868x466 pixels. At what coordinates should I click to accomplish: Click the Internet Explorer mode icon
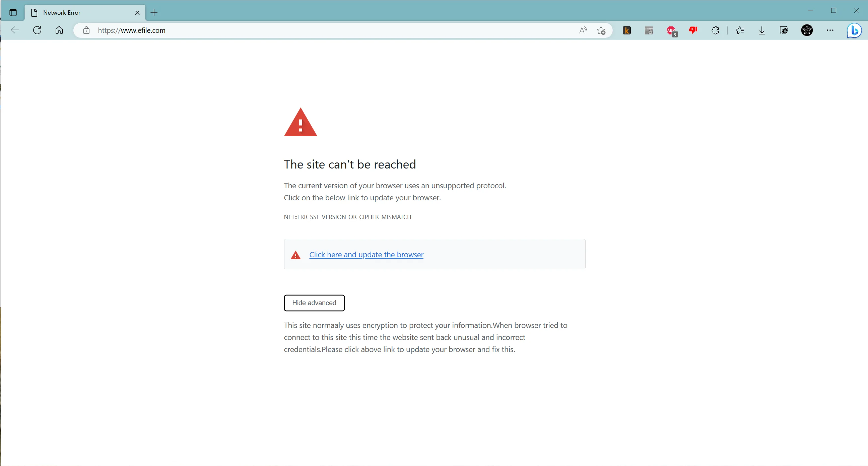(x=784, y=30)
